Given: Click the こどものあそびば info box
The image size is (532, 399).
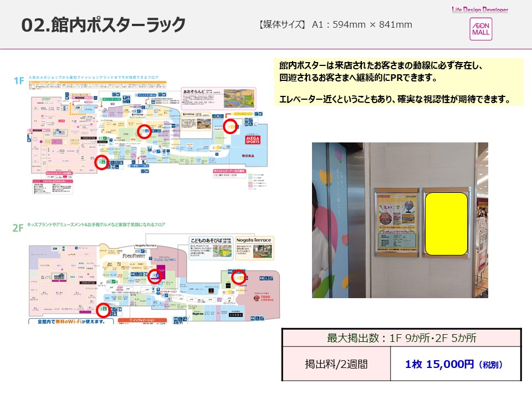Looking at the screenshot, I should 210,248.
